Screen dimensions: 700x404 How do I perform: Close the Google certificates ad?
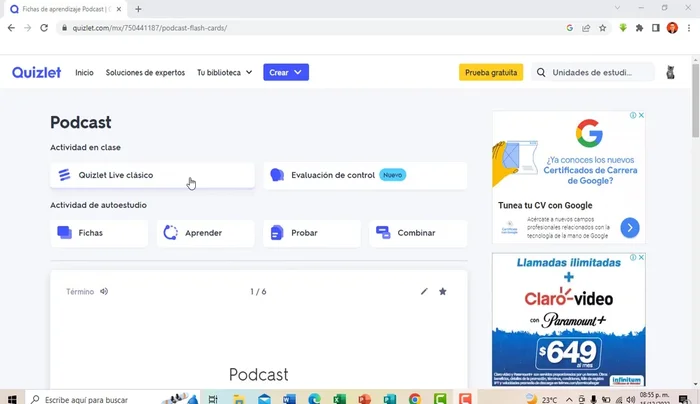pos(641,115)
